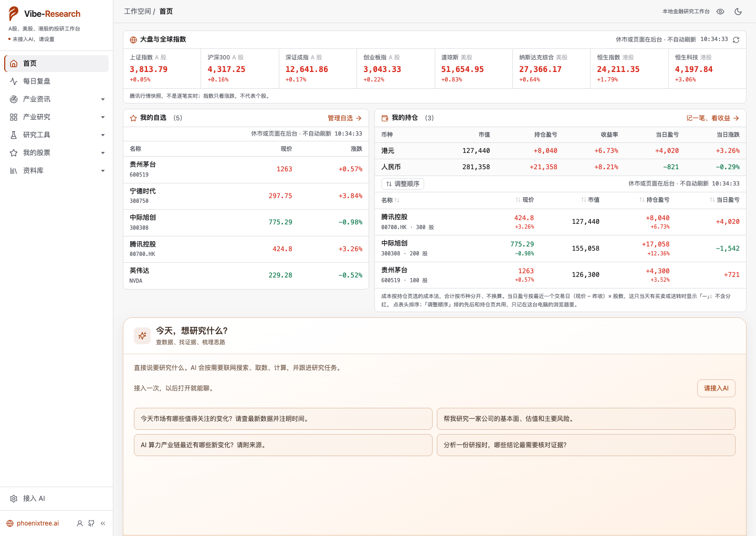Click the star icon beside 我的自选
The width and height of the screenshot is (756, 536).
pyautogui.click(x=133, y=118)
